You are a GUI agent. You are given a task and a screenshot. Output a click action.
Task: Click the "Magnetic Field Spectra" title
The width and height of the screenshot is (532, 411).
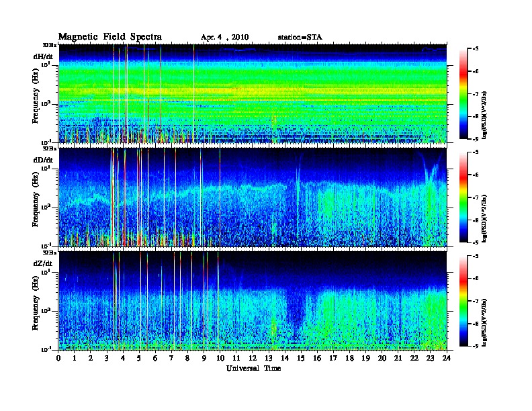110,37
